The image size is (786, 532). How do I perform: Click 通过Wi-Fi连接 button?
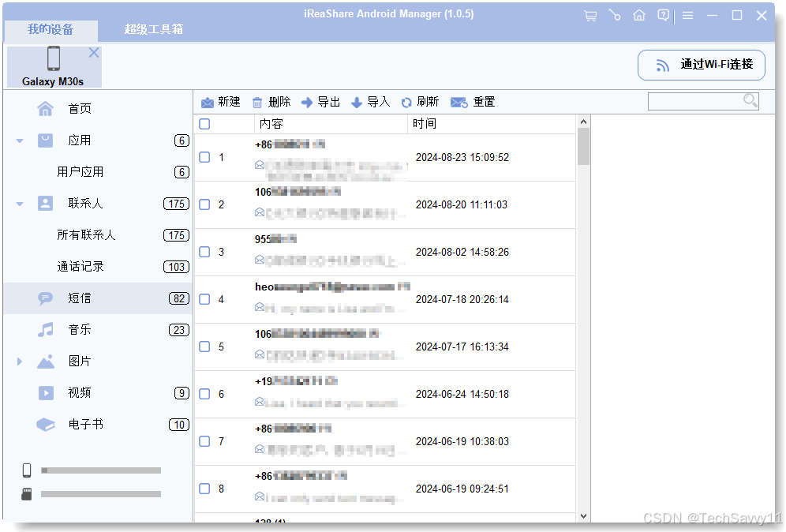coord(702,65)
